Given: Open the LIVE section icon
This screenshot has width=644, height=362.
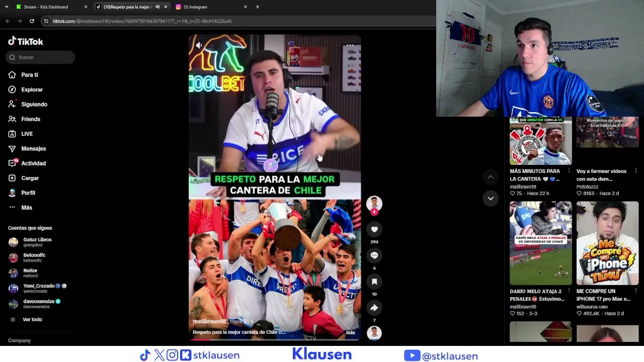Looking at the screenshot, I should coord(12,134).
